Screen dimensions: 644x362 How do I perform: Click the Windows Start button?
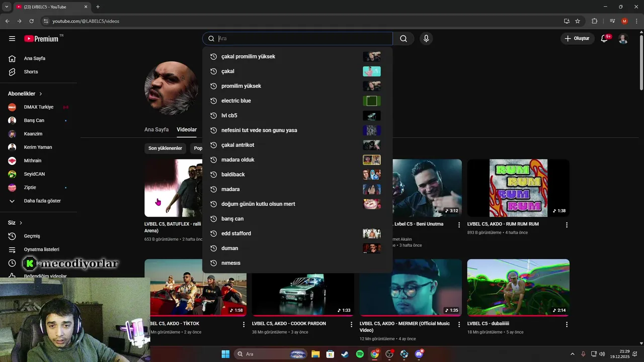(225, 354)
